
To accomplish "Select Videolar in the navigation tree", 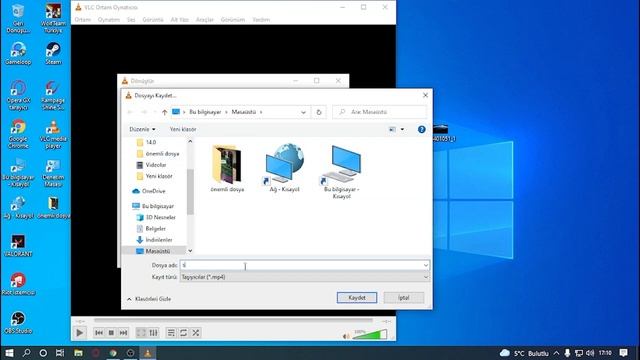I will 157,165.
